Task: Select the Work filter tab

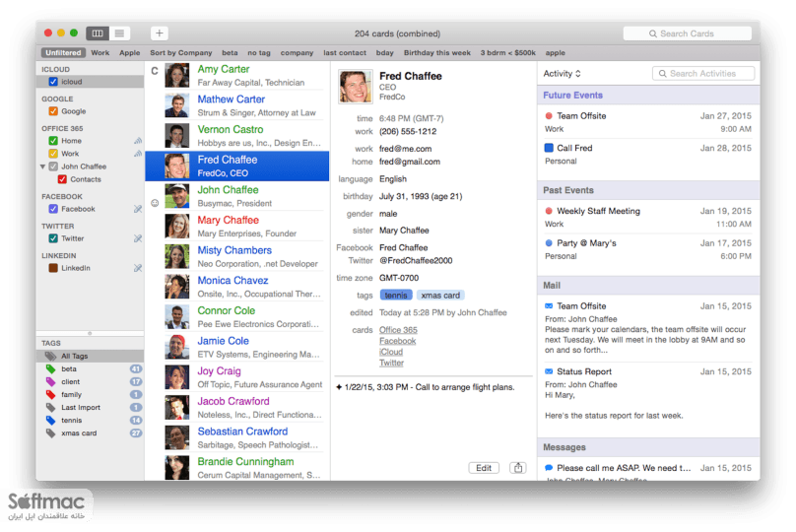Action: (100, 53)
